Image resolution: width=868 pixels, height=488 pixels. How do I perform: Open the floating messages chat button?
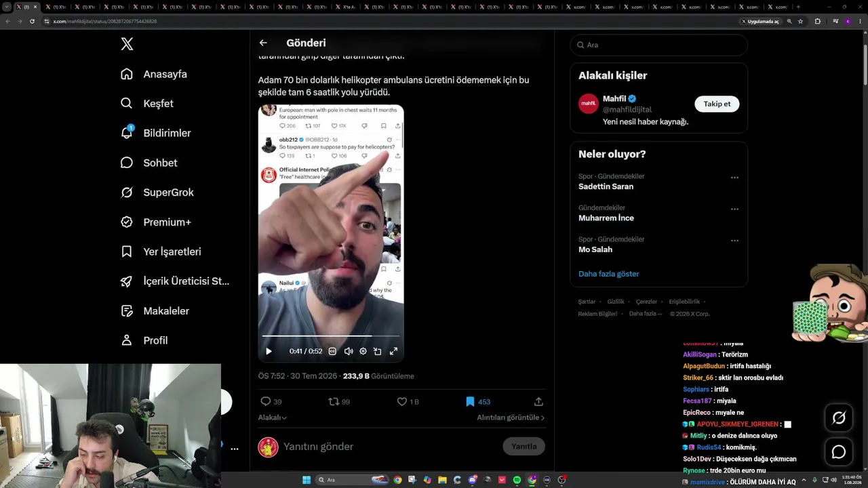point(839,452)
